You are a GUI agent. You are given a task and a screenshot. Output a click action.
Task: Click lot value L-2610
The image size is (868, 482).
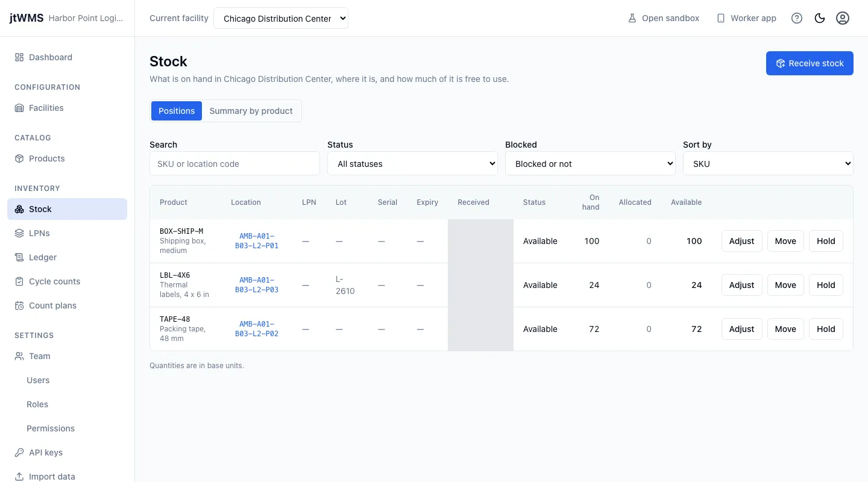coord(345,285)
